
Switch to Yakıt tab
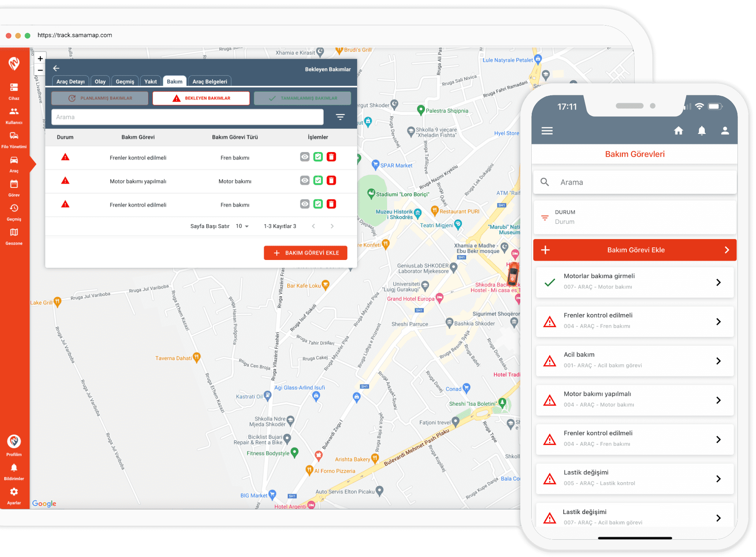pyautogui.click(x=151, y=82)
